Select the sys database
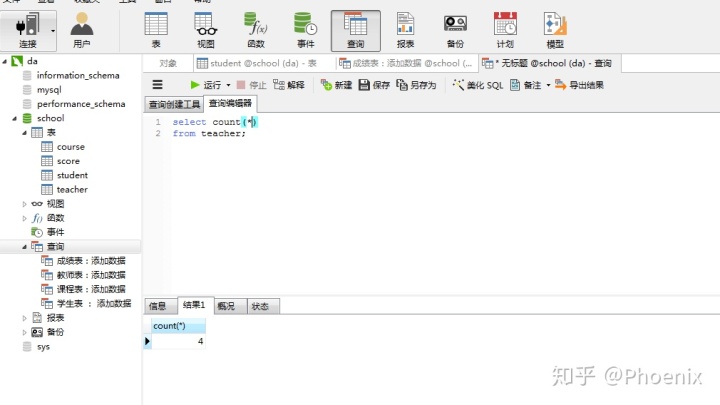The width and height of the screenshot is (720, 405). pyautogui.click(x=43, y=347)
